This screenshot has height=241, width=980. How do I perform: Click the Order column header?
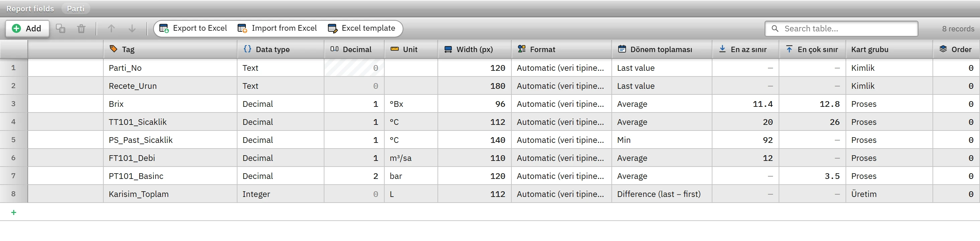click(x=956, y=49)
